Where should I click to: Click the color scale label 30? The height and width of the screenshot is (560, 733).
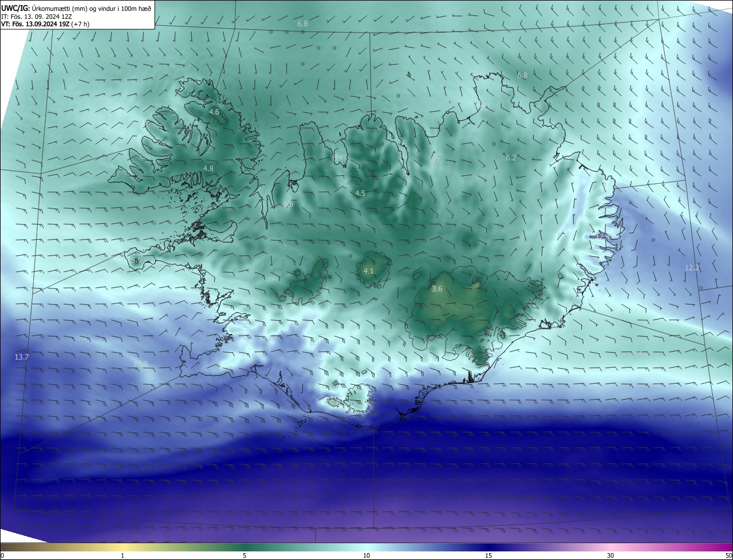(610, 555)
